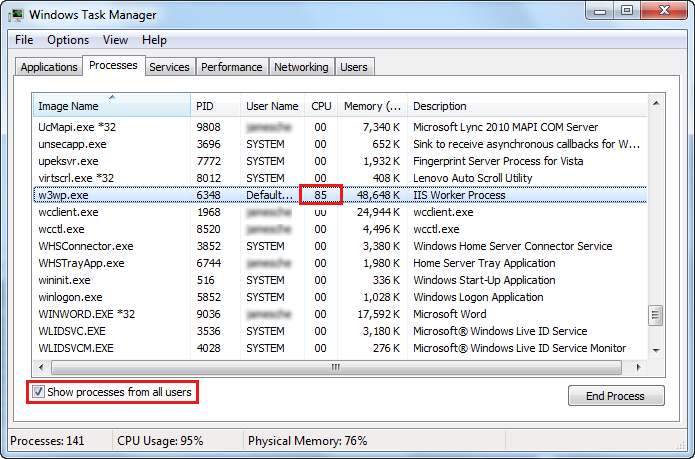The image size is (695, 459).
Task: Switch to the Users tab
Action: tap(354, 67)
